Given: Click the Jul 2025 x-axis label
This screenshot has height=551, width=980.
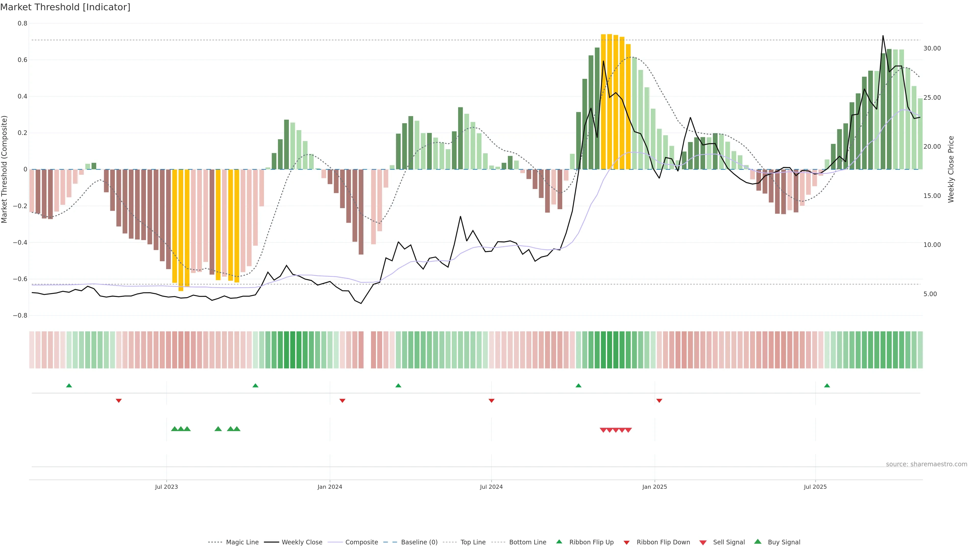Looking at the screenshot, I should pyautogui.click(x=815, y=487).
